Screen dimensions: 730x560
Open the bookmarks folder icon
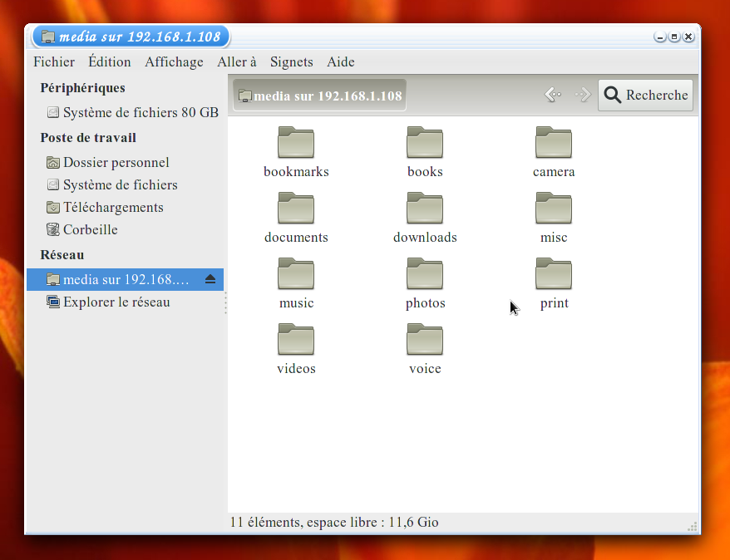[x=296, y=142]
